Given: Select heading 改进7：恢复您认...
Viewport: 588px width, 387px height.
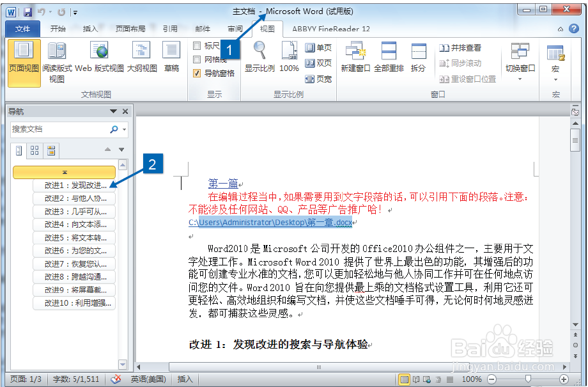Looking at the screenshot, I should point(74,264).
